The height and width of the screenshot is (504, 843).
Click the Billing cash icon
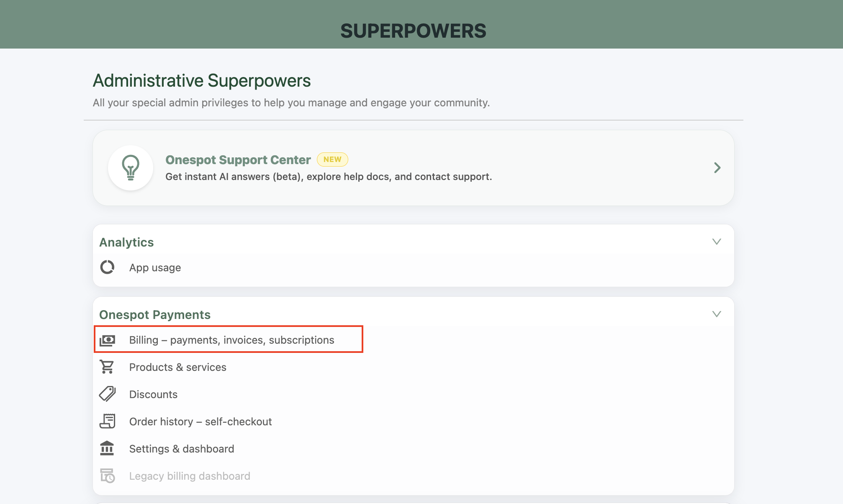[x=108, y=340]
